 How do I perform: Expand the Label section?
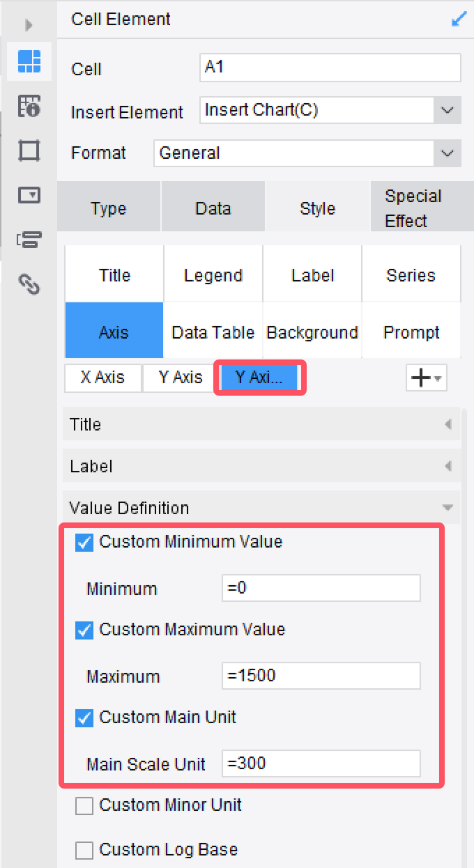point(261,467)
